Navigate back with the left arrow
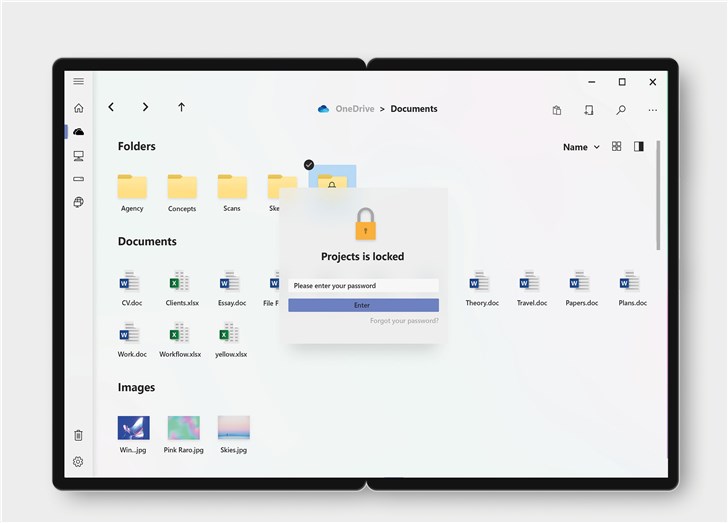The height and width of the screenshot is (523, 728). click(111, 107)
